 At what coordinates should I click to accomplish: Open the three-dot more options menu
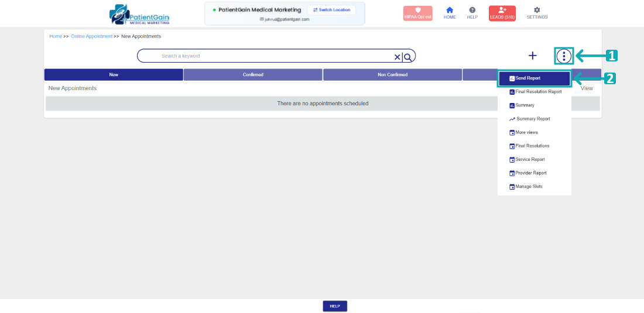(564, 56)
